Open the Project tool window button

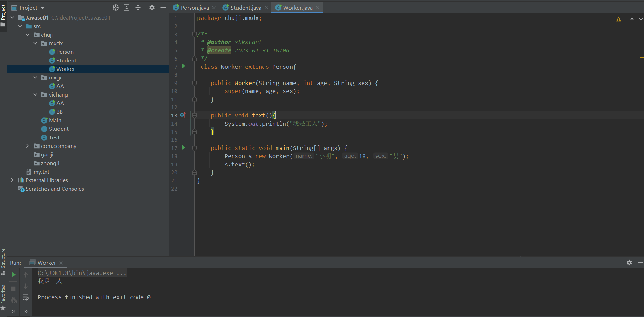click(3, 16)
